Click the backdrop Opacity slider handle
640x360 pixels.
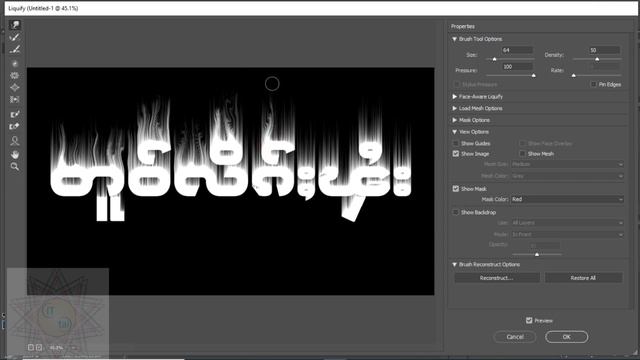537,255
